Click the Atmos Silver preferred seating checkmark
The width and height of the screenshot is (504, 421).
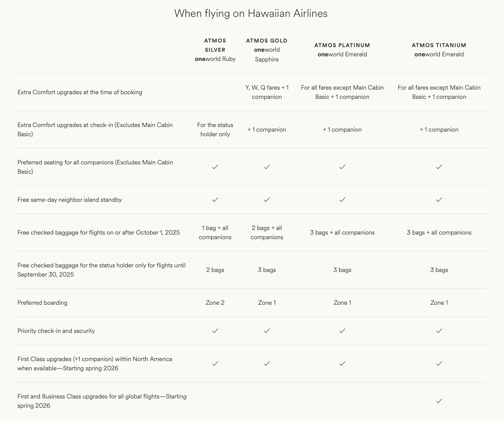[215, 167]
